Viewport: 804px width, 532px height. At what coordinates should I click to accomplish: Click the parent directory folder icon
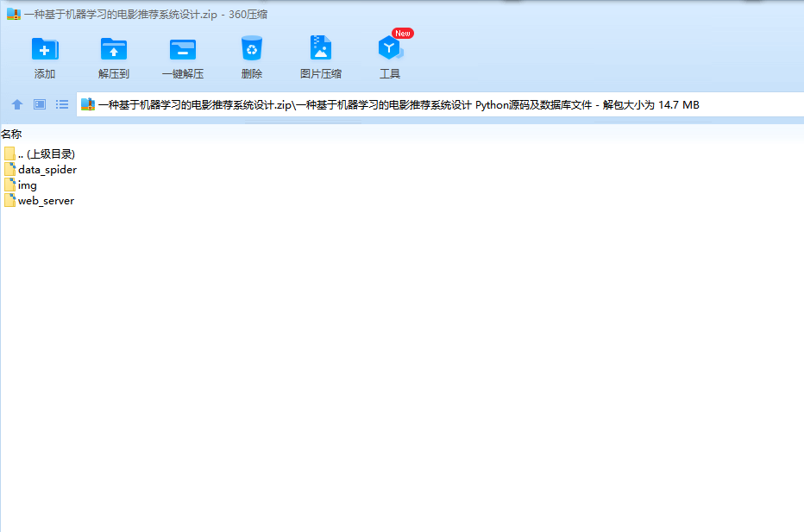click(9, 153)
